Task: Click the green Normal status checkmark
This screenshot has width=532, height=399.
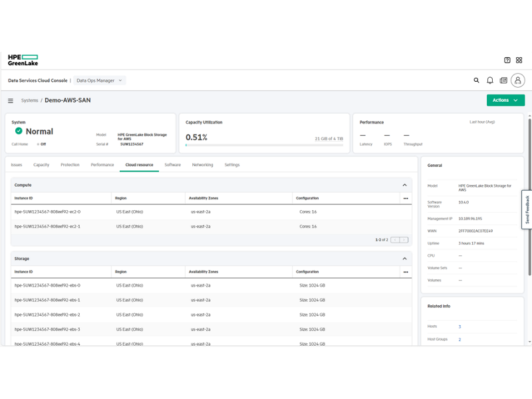Action: tap(19, 131)
